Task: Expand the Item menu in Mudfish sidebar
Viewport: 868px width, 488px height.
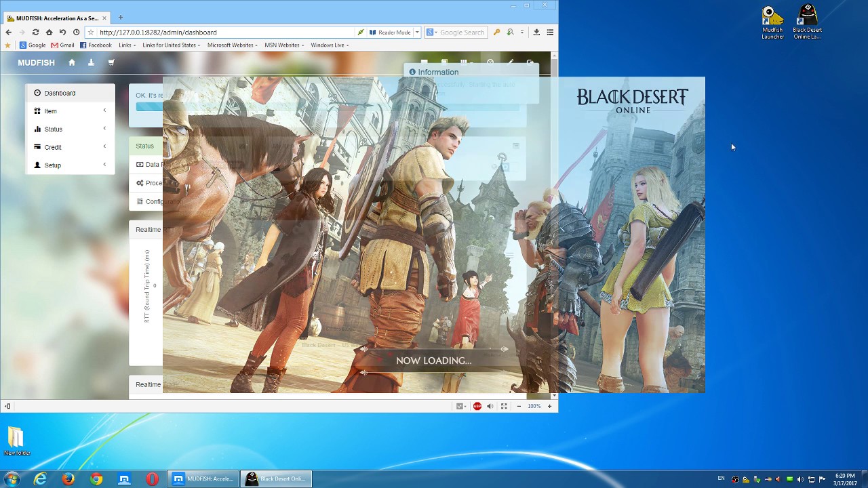Action: tap(70, 110)
